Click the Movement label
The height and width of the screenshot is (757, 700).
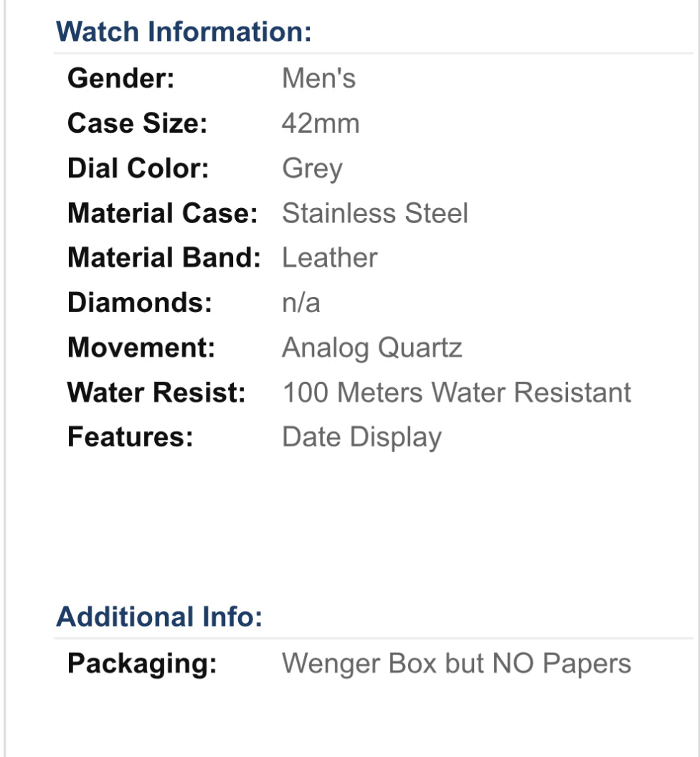coord(141,347)
